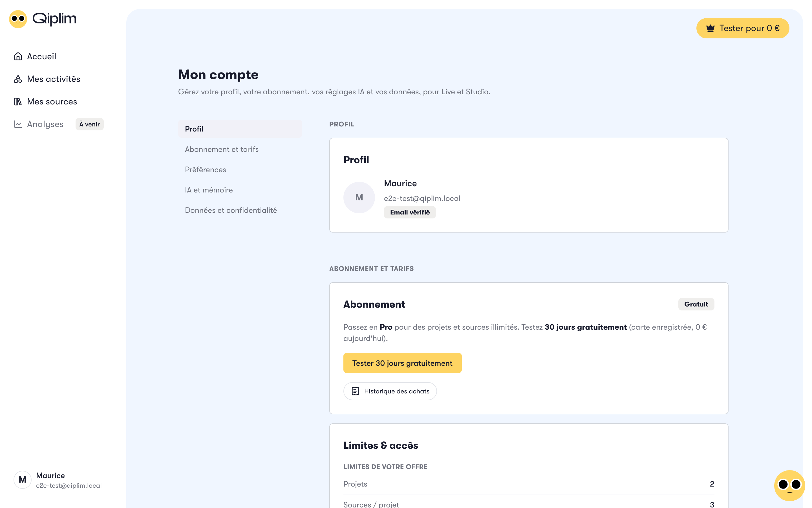Click the Sources / projet row label
The height and width of the screenshot is (508, 812).
(371, 504)
